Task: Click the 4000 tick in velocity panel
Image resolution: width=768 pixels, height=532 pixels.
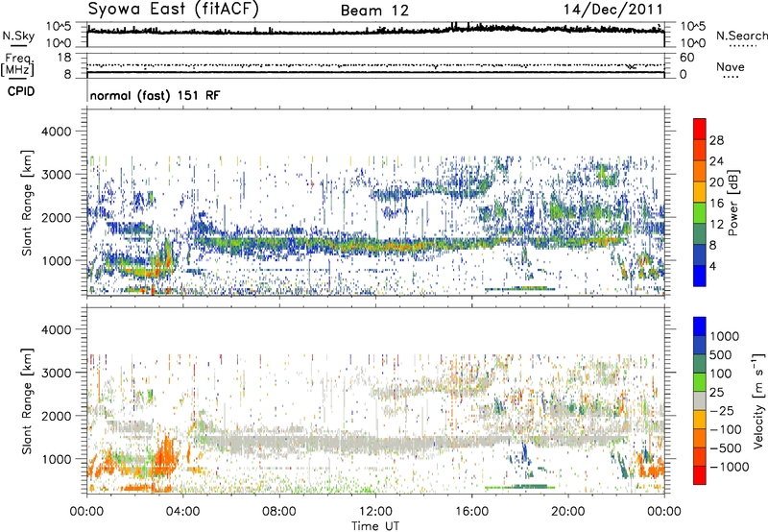Action: (x=56, y=329)
